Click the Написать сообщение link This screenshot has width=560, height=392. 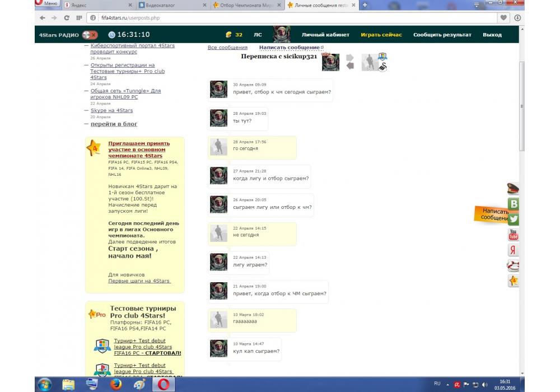tap(289, 48)
